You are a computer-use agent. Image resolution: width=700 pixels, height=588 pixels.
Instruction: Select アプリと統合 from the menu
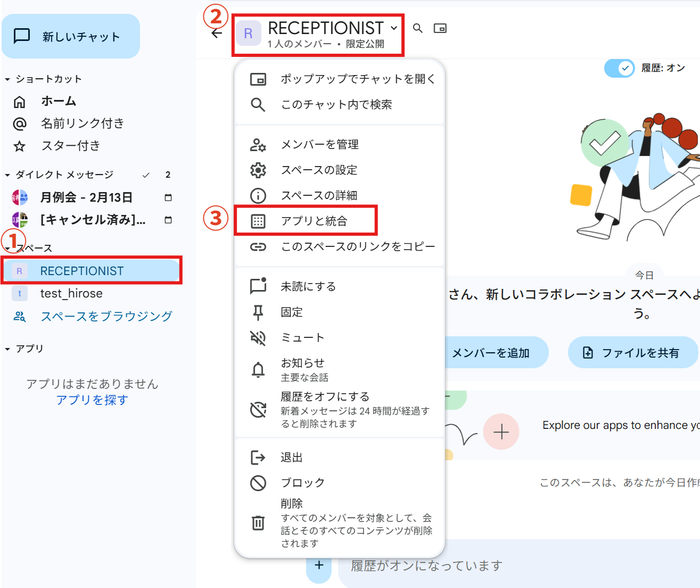pyautogui.click(x=314, y=221)
